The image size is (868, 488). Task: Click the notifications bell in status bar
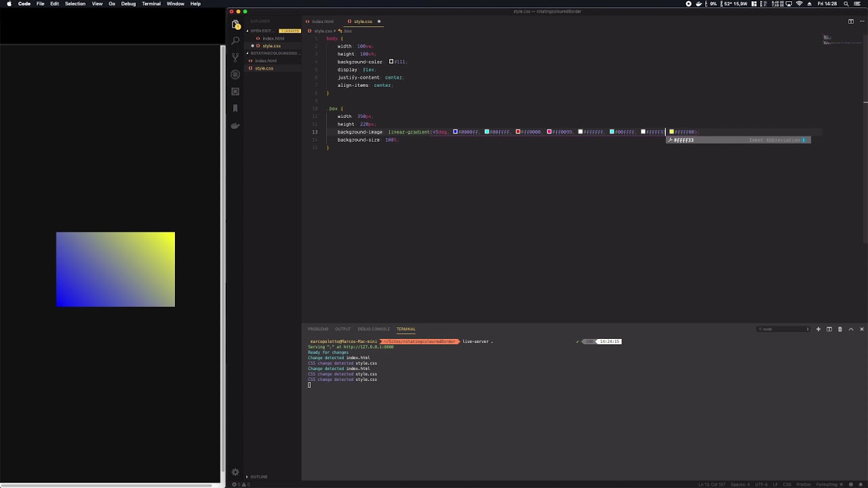(x=861, y=485)
